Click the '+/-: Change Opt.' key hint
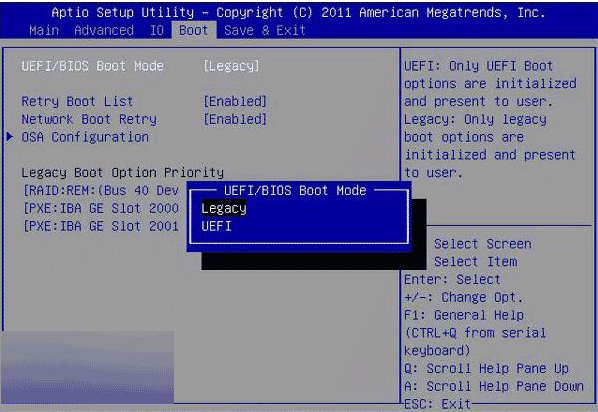The height and width of the screenshot is (412, 598). click(x=463, y=297)
